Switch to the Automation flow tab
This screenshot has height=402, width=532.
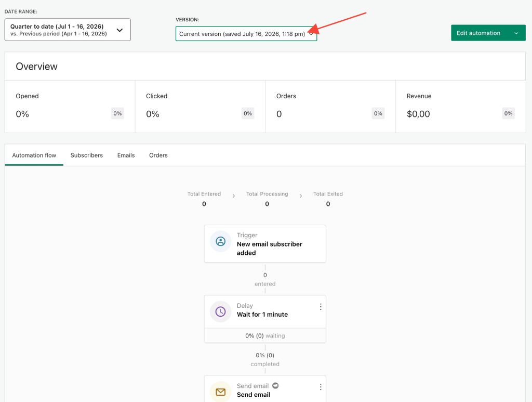click(34, 155)
